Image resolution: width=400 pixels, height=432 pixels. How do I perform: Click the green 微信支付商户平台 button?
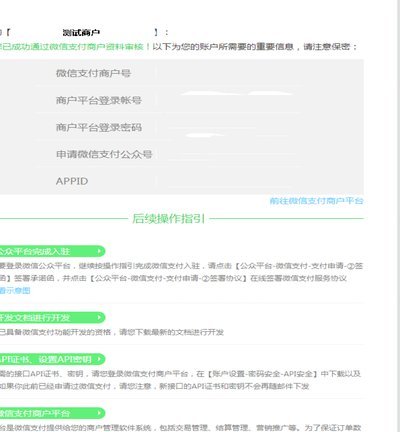coord(52,413)
